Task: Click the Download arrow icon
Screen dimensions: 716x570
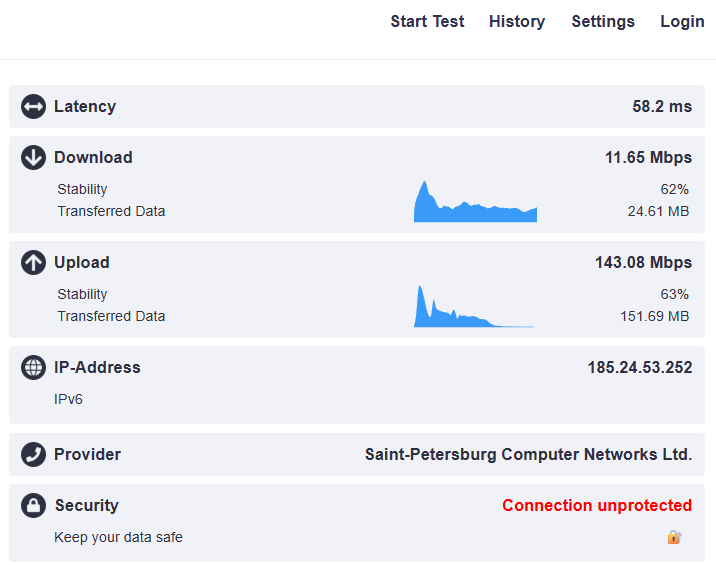Action: [33, 157]
